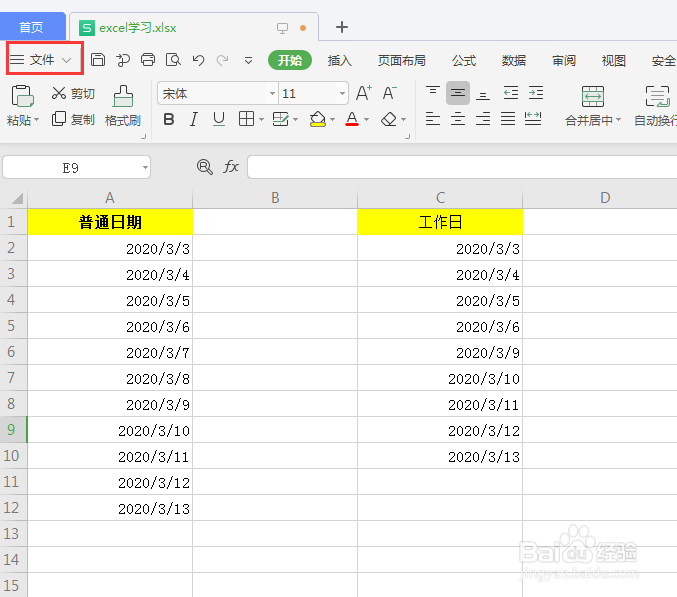The image size is (677, 597).
Task: Select the Format Painter (格式刷)
Action: [x=123, y=106]
